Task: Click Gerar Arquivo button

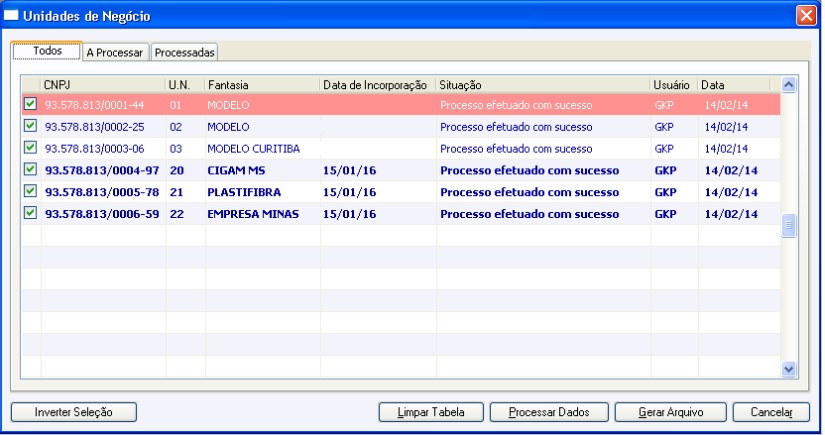Action: click(x=671, y=412)
